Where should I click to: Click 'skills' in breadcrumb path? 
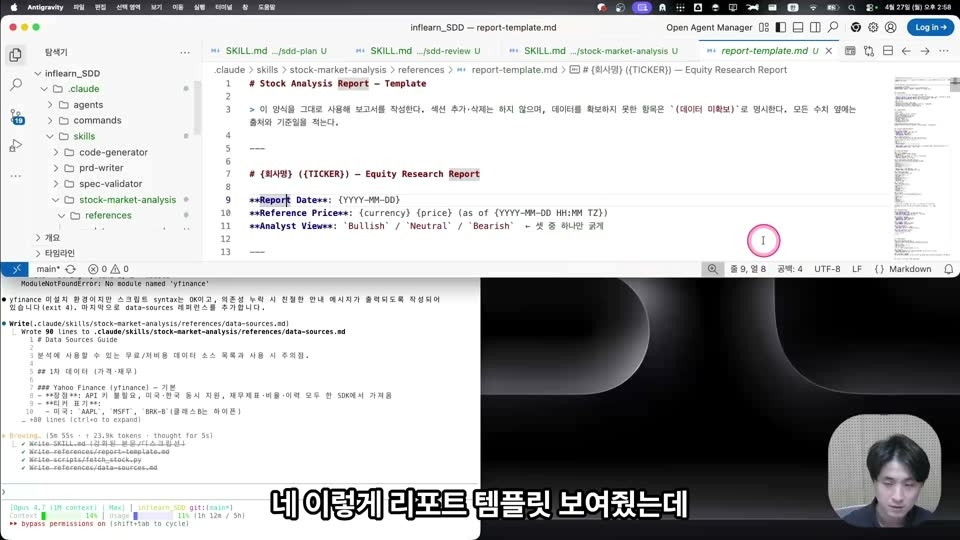pyautogui.click(x=267, y=70)
